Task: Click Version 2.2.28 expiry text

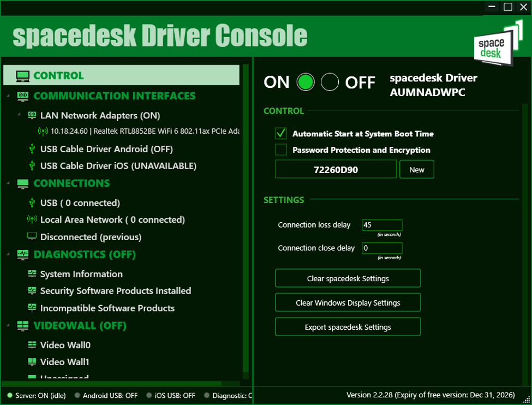Action: [431, 395]
